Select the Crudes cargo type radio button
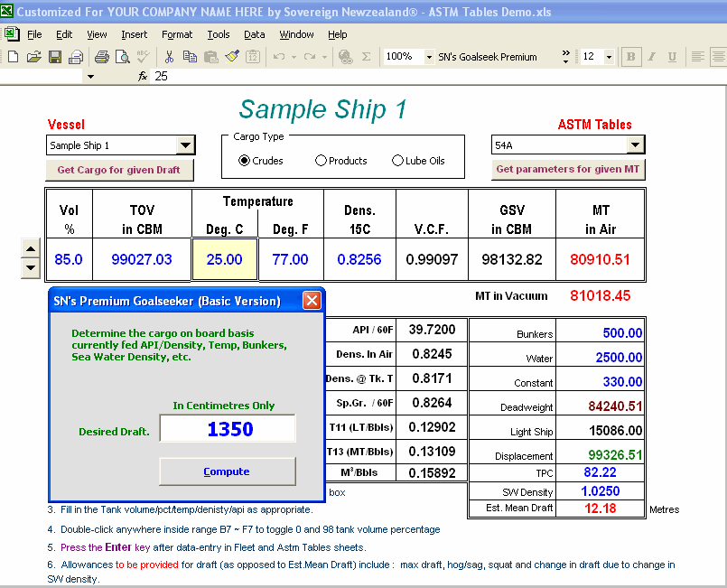 point(244,161)
